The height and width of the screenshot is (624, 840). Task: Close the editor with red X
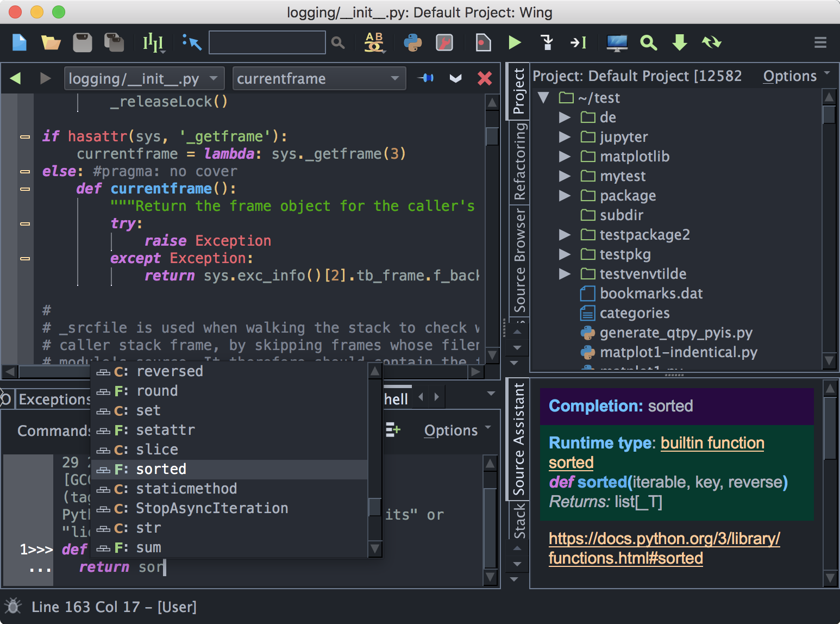pyautogui.click(x=485, y=78)
